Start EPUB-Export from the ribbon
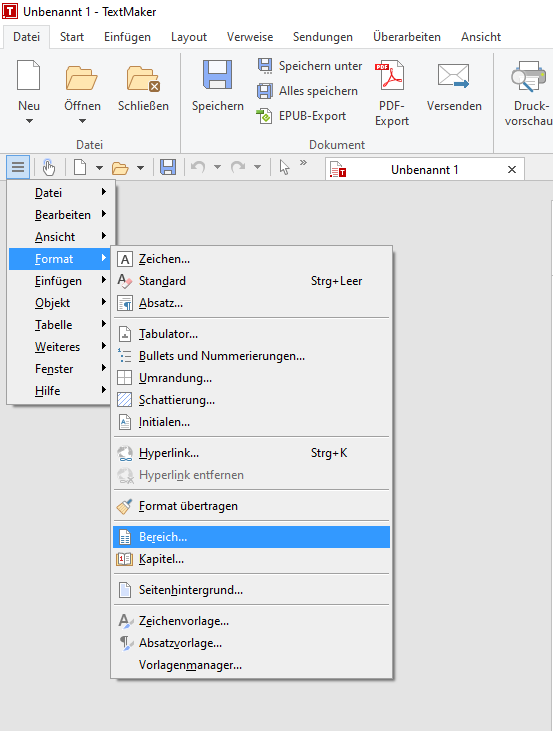 pyautogui.click(x=302, y=116)
